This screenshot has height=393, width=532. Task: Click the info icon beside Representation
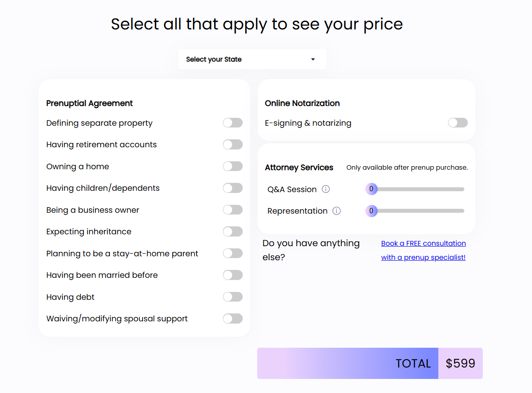[336, 211]
